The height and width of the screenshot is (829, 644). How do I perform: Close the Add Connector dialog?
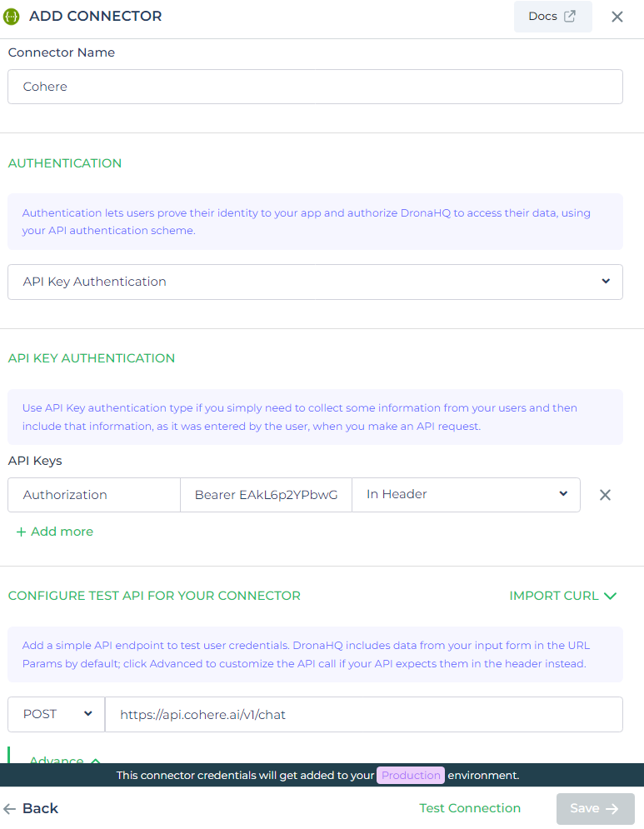(617, 16)
